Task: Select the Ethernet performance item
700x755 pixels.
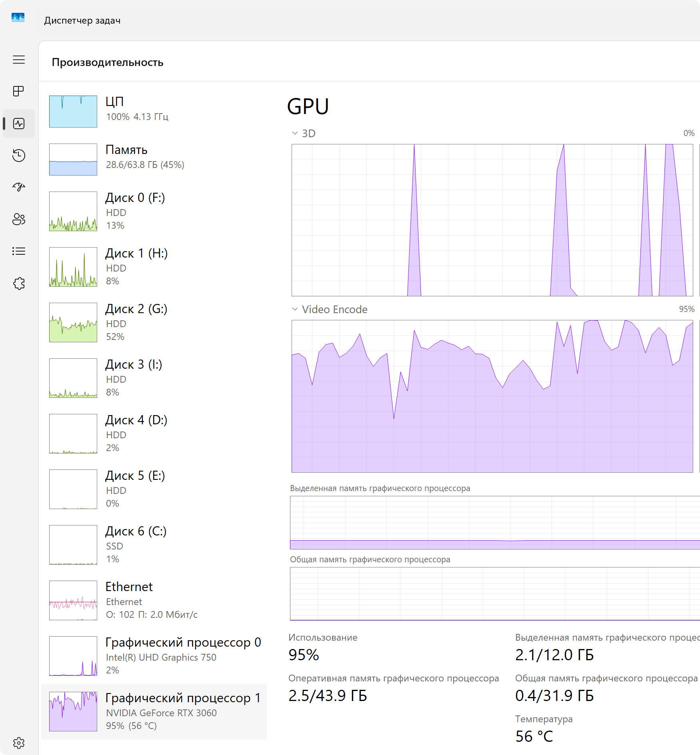Action: pyautogui.click(x=154, y=600)
